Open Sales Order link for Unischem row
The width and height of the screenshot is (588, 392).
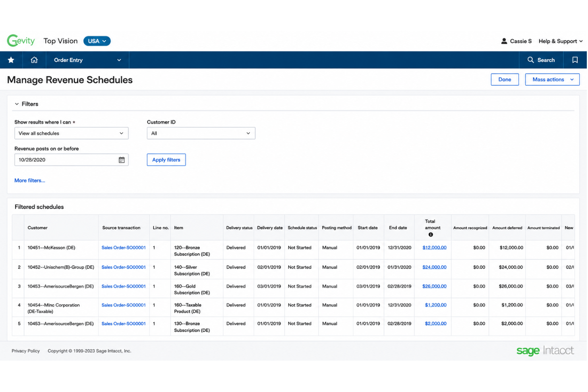[x=124, y=268]
